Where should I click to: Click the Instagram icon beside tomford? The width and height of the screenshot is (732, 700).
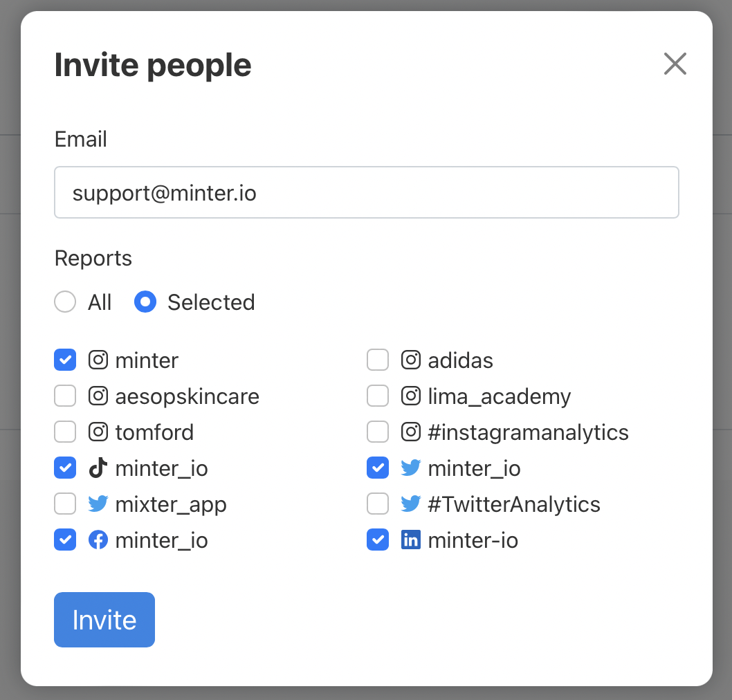[x=98, y=432]
